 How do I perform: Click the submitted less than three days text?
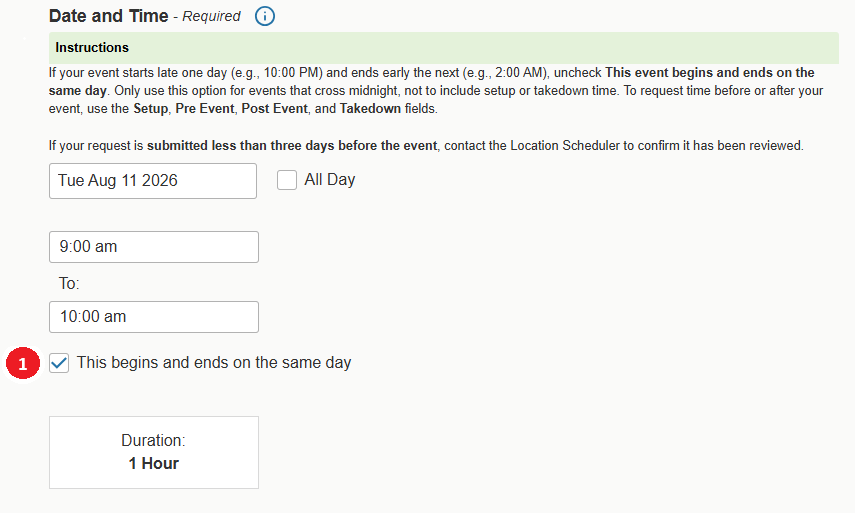tap(292, 146)
